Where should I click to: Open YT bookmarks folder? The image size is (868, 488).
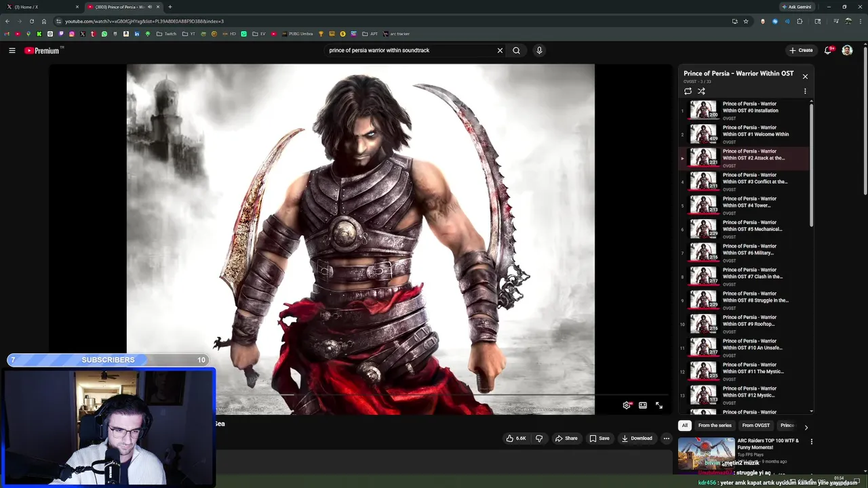click(189, 34)
